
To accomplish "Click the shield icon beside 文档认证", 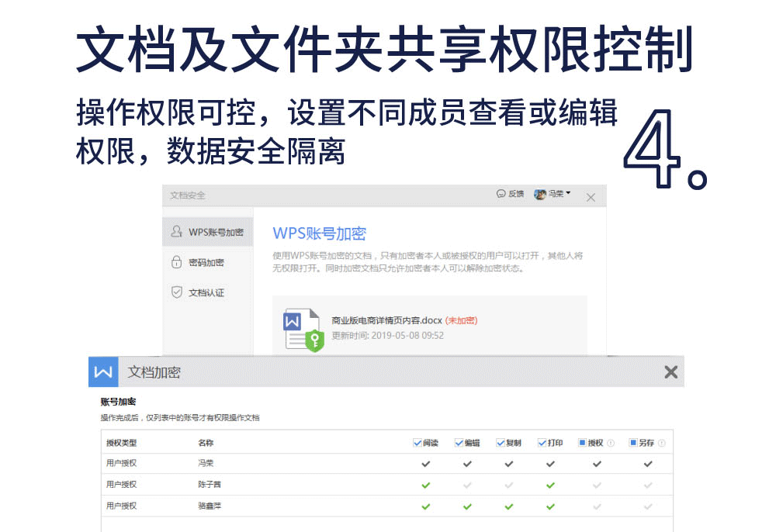I will [176, 292].
